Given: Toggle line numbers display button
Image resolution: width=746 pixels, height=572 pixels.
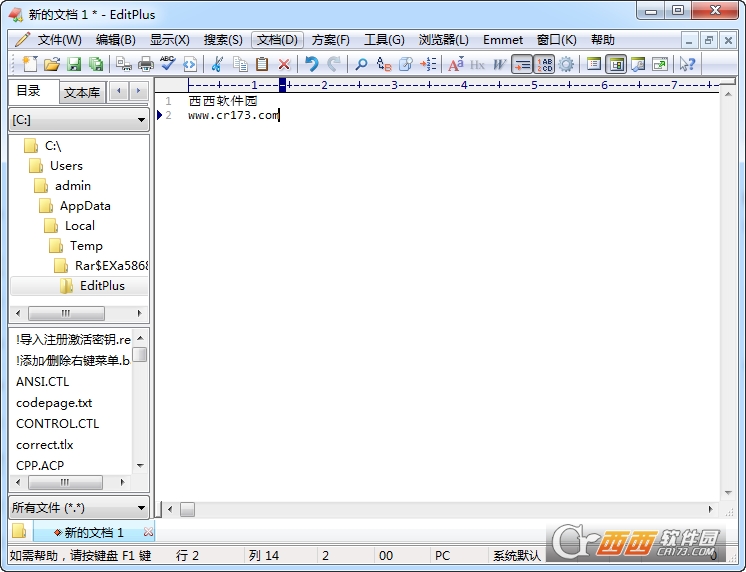Looking at the screenshot, I should tap(544, 64).
